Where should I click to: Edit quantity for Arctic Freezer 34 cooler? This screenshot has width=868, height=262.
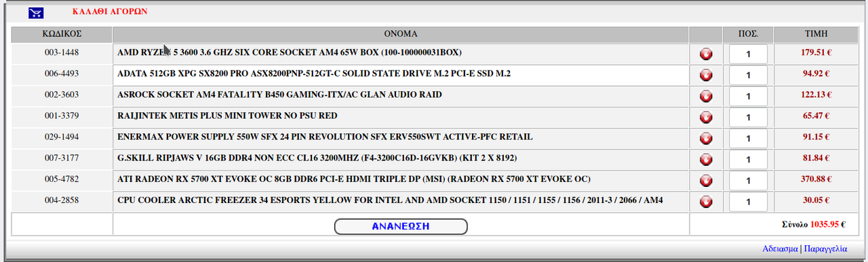coord(749,202)
